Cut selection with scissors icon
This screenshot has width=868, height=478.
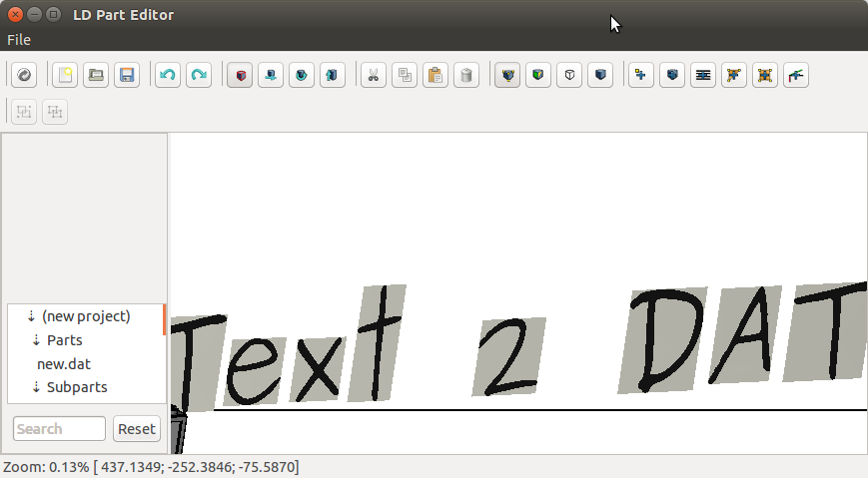374,75
